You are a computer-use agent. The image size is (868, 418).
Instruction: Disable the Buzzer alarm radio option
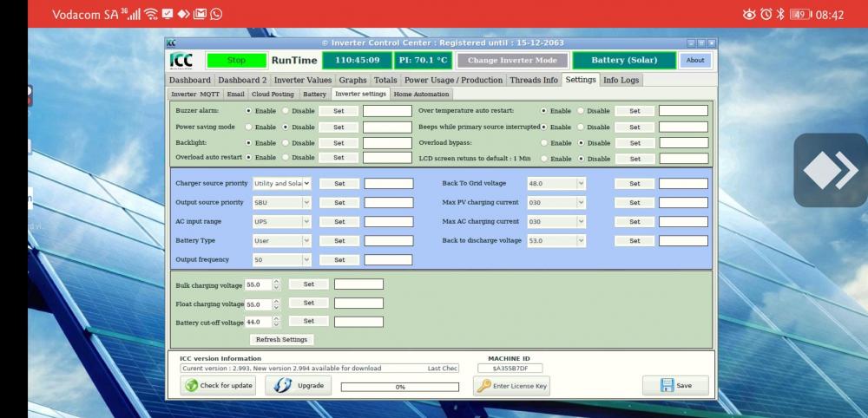(x=286, y=111)
